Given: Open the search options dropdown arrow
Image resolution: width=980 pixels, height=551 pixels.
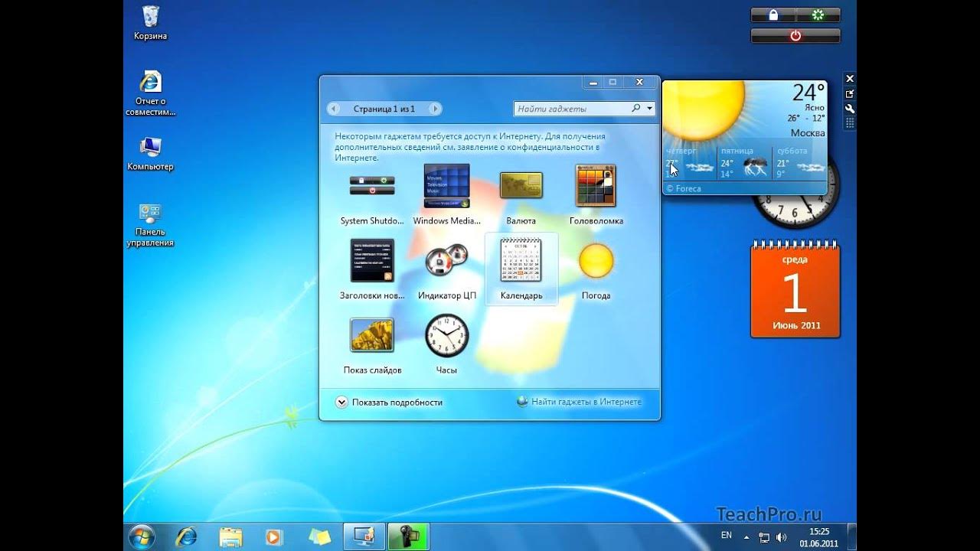Looking at the screenshot, I should pos(650,109).
